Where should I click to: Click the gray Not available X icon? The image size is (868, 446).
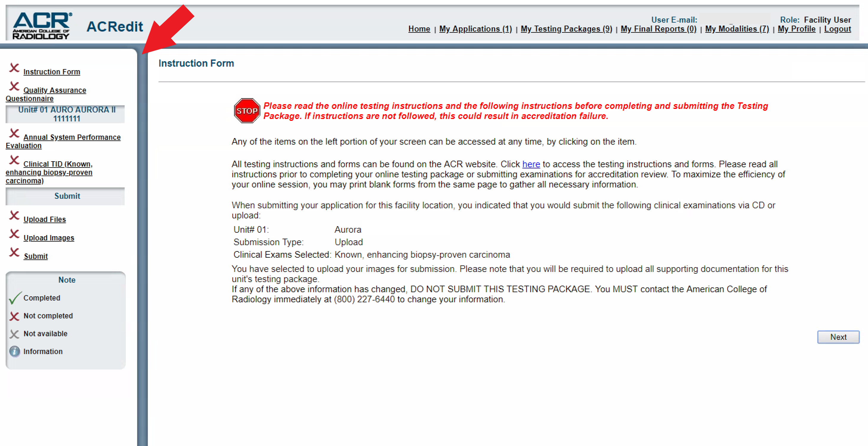click(x=14, y=334)
